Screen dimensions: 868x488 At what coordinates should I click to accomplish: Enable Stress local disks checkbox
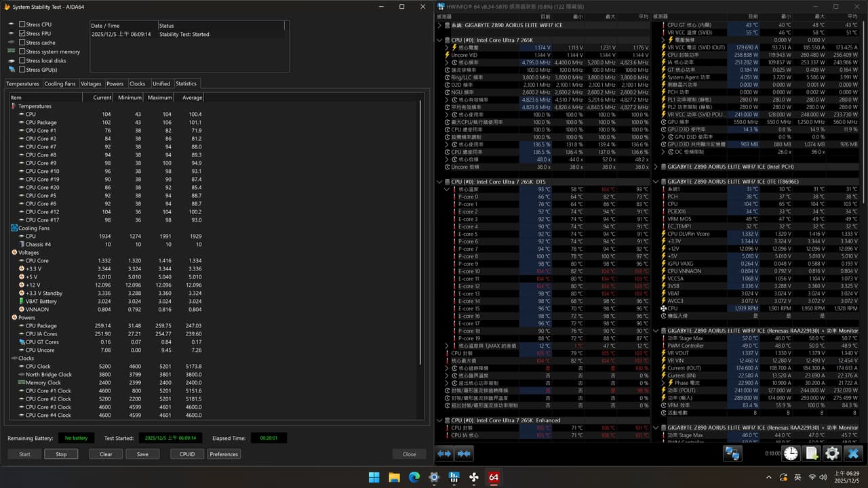pos(22,60)
